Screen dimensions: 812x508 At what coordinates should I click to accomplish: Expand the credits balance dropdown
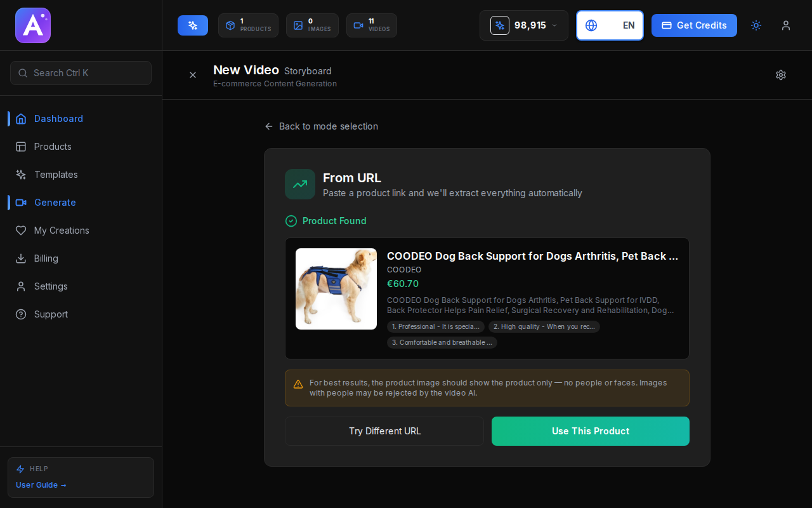click(523, 25)
